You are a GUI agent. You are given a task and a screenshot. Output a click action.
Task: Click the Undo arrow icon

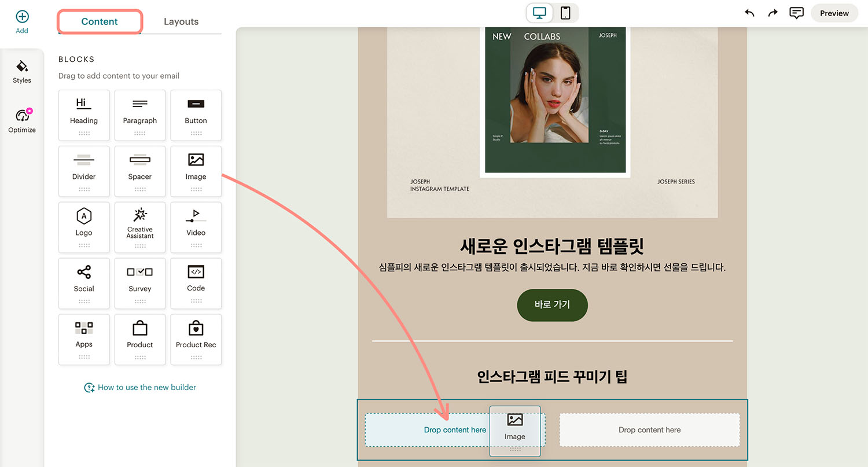point(750,13)
